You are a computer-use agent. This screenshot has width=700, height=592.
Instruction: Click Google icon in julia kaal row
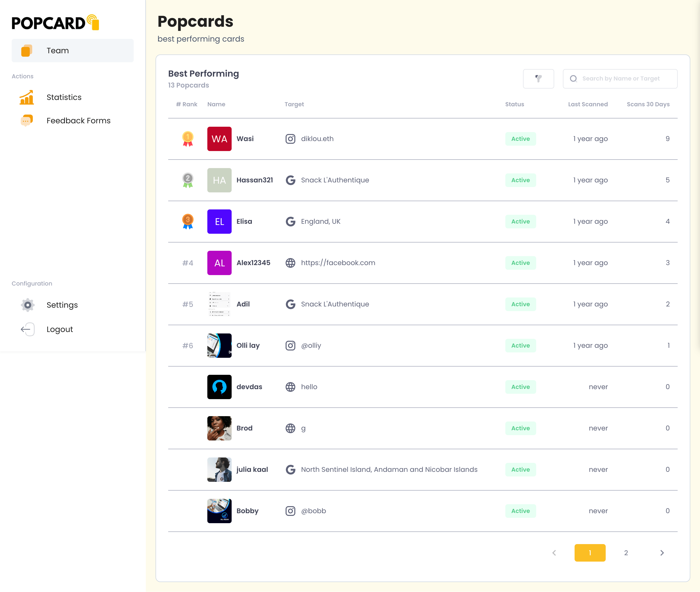[x=290, y=469]
